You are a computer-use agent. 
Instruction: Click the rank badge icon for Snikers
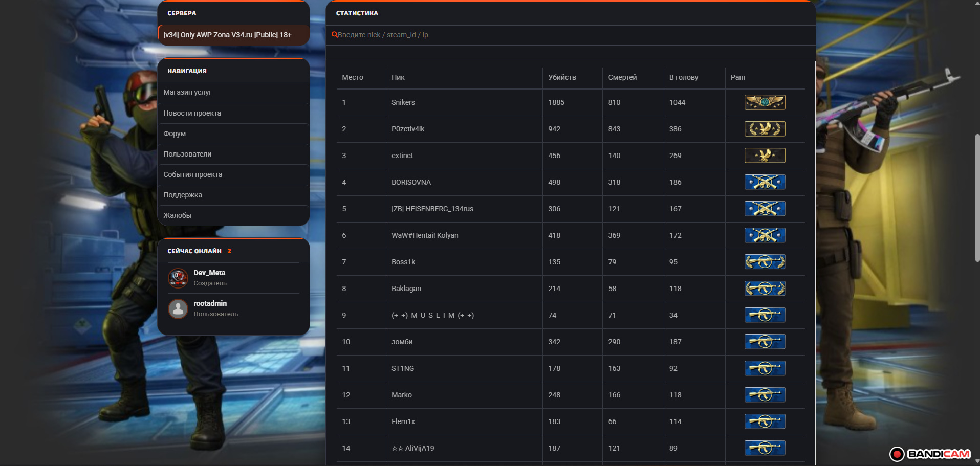[765, 102]
